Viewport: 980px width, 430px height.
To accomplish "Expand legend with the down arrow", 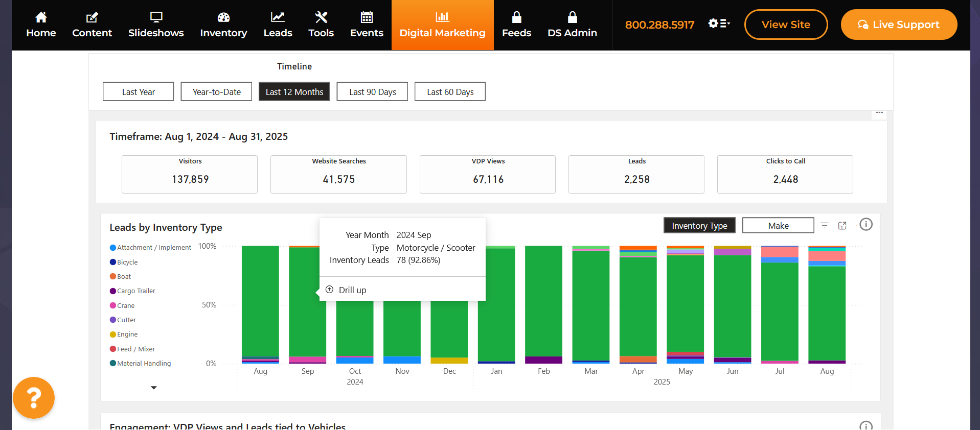I will click(x=153, y=388).
